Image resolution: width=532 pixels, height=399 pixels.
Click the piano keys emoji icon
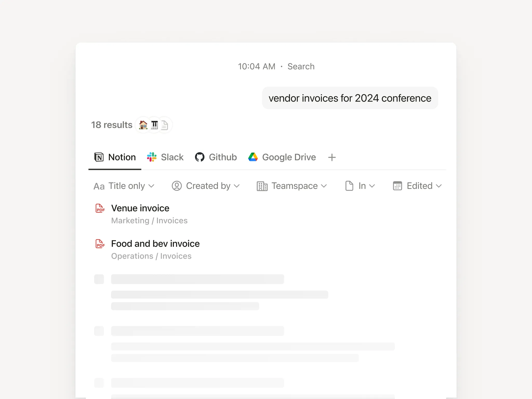point(154,125)
